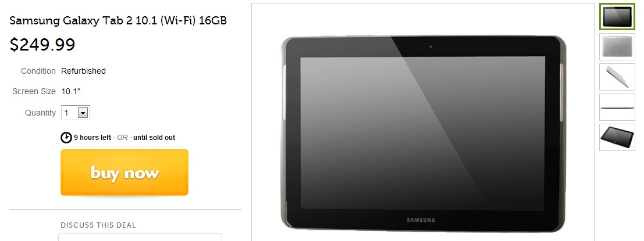
Task: Click the SAMSUNG logo on the tablet
Action: coord(421,220)
